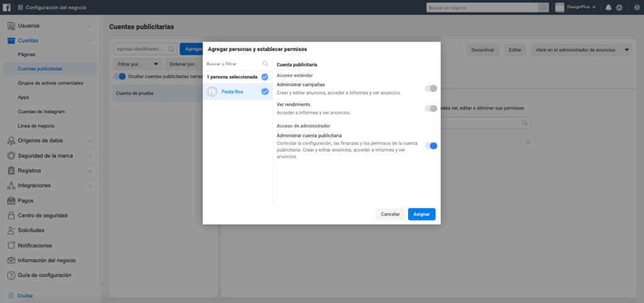Toggle Administrar campañas switch
This screenshot has height=303, width=644.
(x=431, y=88)
